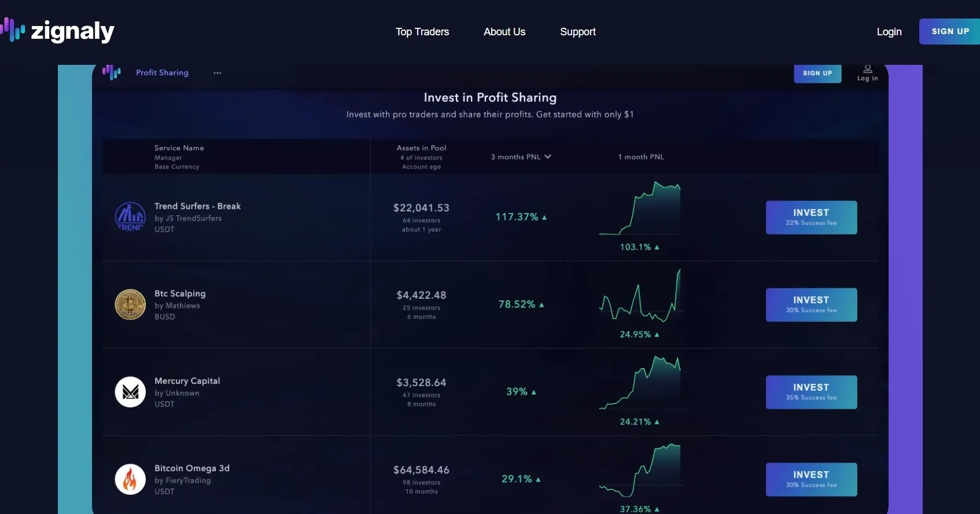This screenshot has height=514, width=980.
Task: Click the 1 month PNL column header
Action: point(641,157)
